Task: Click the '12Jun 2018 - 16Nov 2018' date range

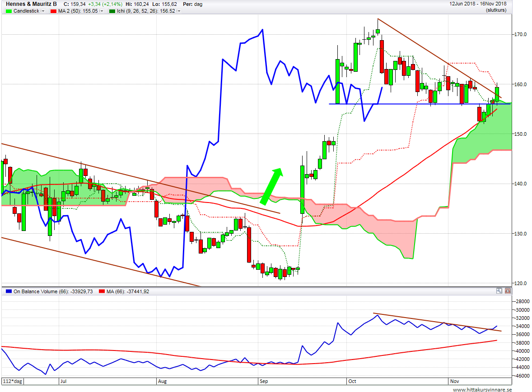Action: [478, 4]
